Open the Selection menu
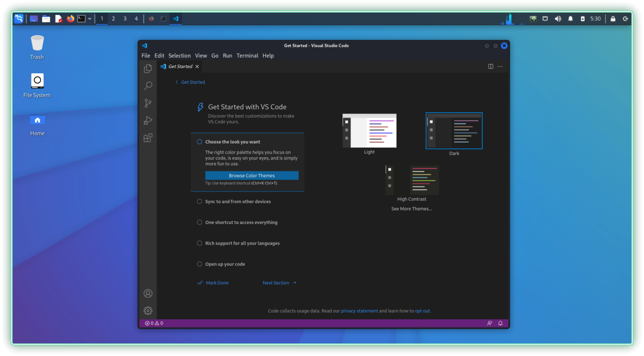644x356 pixels. tap(179, 56)
